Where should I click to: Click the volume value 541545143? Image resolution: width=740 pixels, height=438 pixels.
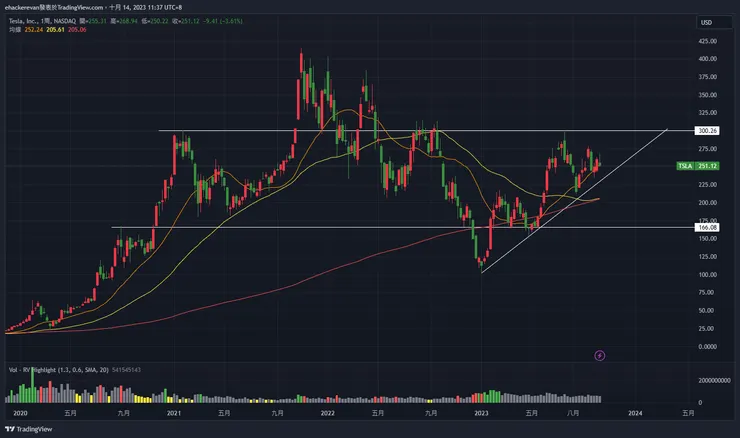pyautogui.click(x=126, y=370)
